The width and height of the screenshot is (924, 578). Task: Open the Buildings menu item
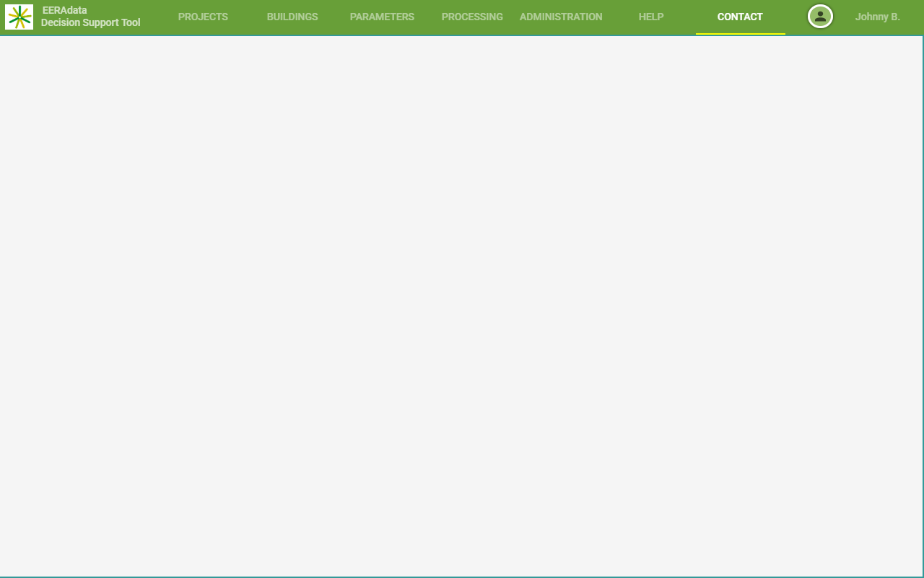[292, 17]
